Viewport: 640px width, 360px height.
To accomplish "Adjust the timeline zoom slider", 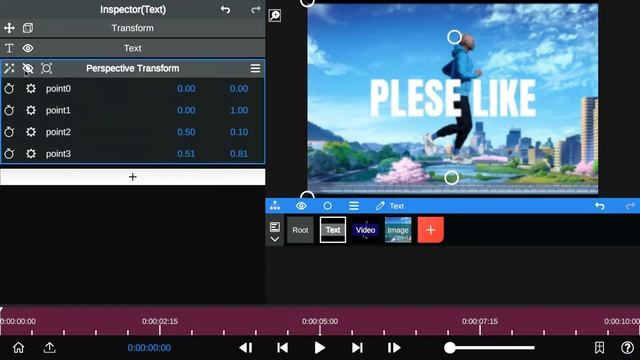I will coord(489,348).
